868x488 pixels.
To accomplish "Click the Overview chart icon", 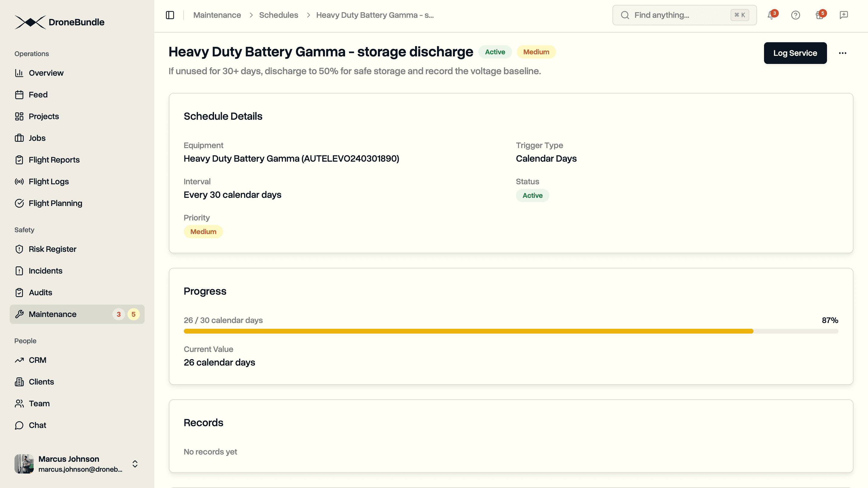I will pos(19,73).
